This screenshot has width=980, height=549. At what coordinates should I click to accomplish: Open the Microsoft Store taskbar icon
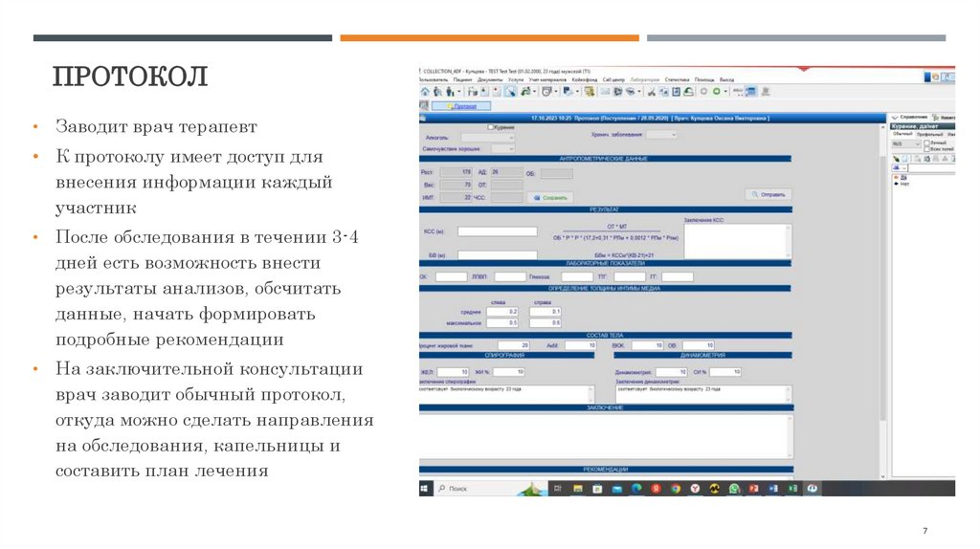pos(597,489)
